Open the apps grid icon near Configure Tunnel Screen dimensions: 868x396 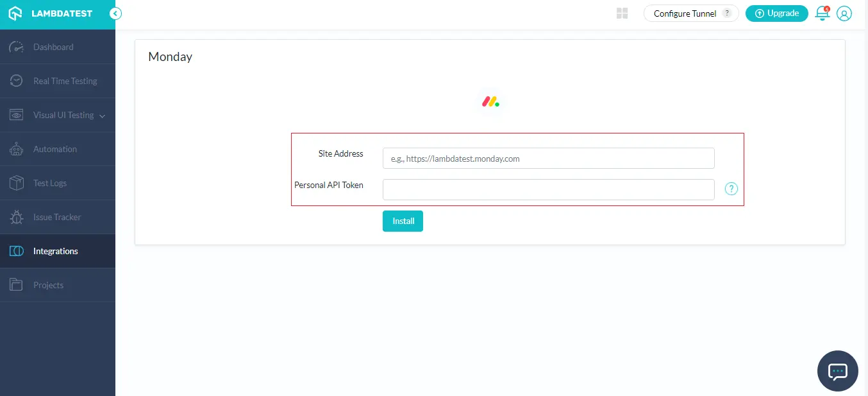pyautogui.click(x=622, y=13)
